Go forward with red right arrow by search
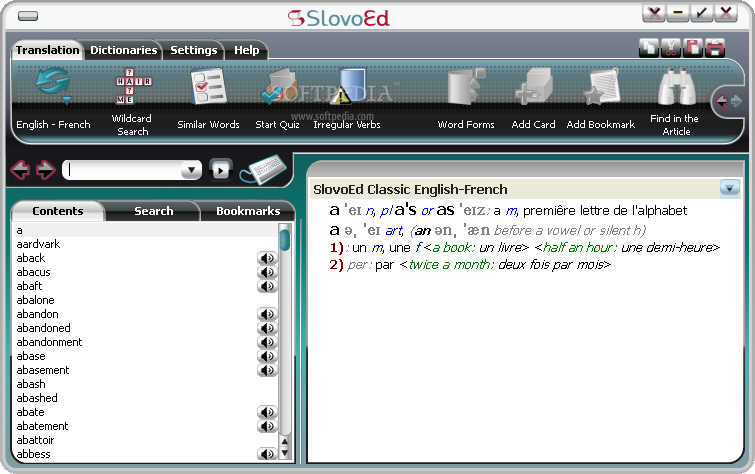The image size is (755, 474). coord(46,170)
